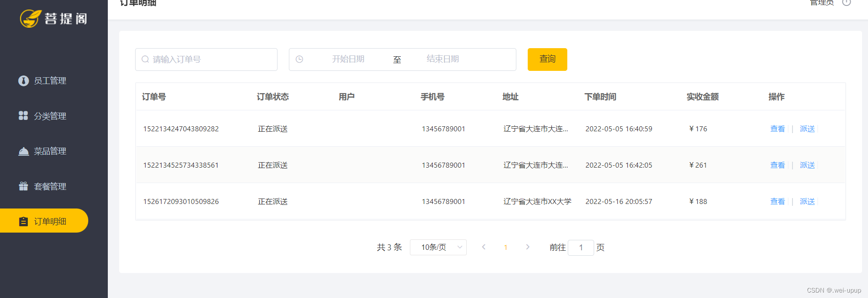Click the search magnifier in the order number field

(145, 60)
